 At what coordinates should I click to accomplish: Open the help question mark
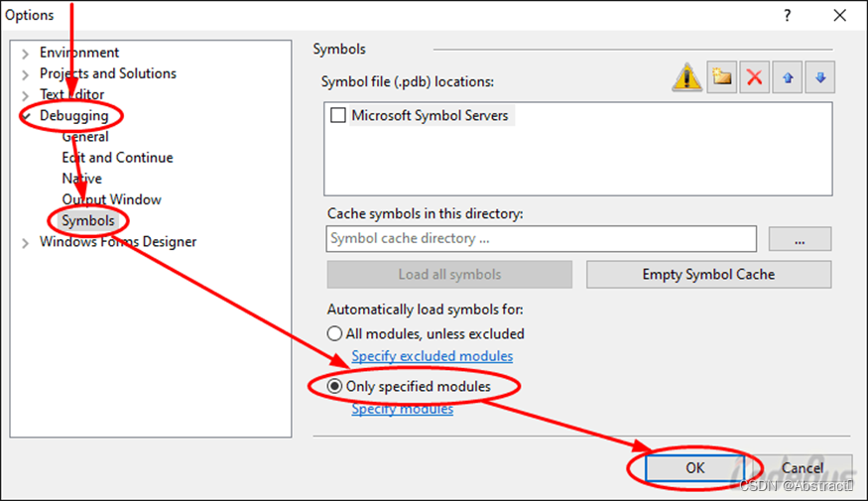[x=788, y=16]
